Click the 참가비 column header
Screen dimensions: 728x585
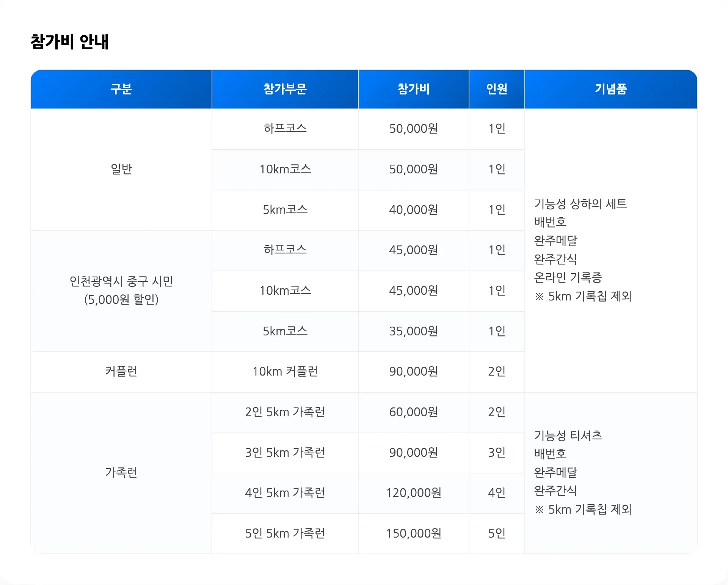point(413,89)
